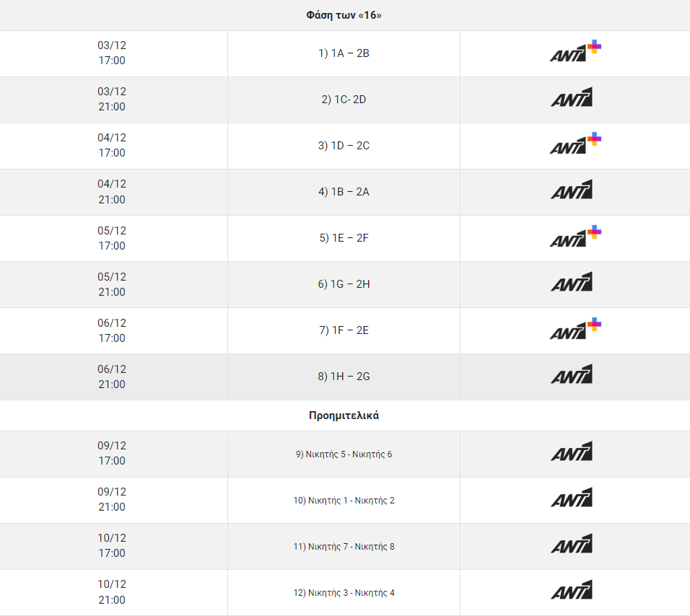690x616 pixels.
Task: Select the Προημιτελικά section header
Action: point(344,415)
